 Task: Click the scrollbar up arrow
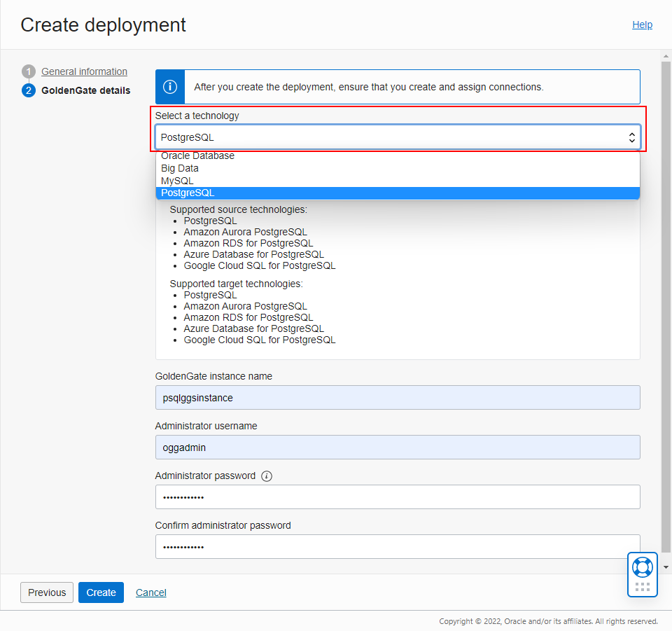(665, 55)
